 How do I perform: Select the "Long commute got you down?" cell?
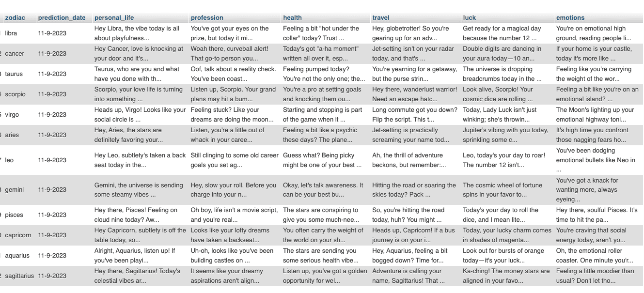pos(414,115)
